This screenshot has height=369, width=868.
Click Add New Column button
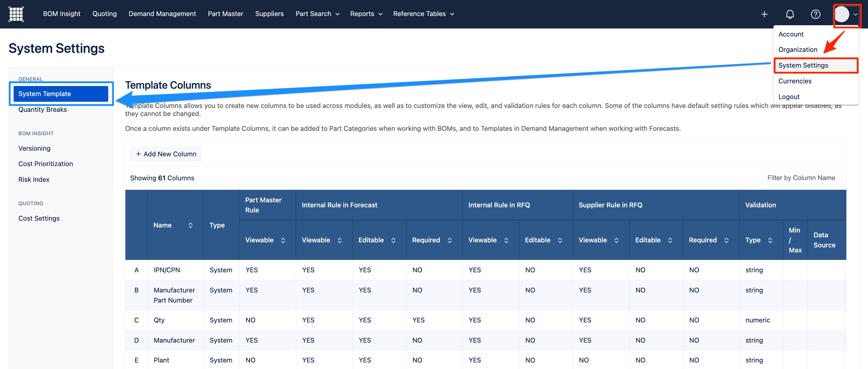click(x=166, y=154)
